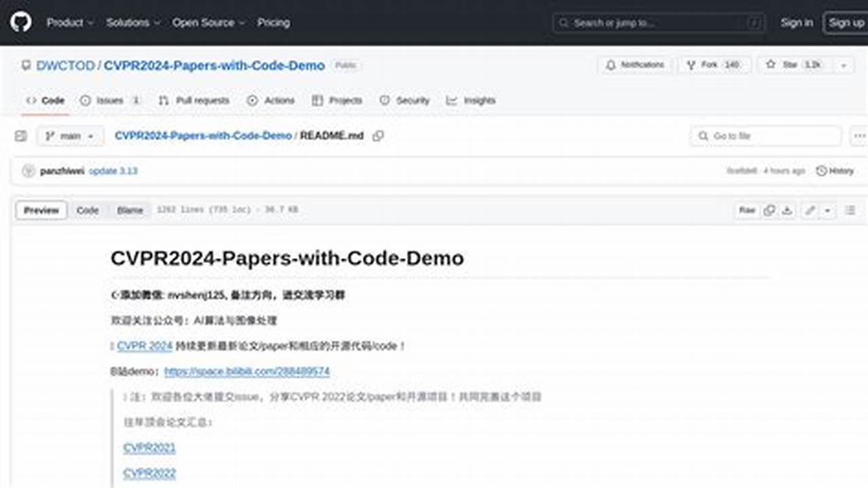Switch to the Blame view
Viewport: 868px width, 488px height.
pos(129,210)
